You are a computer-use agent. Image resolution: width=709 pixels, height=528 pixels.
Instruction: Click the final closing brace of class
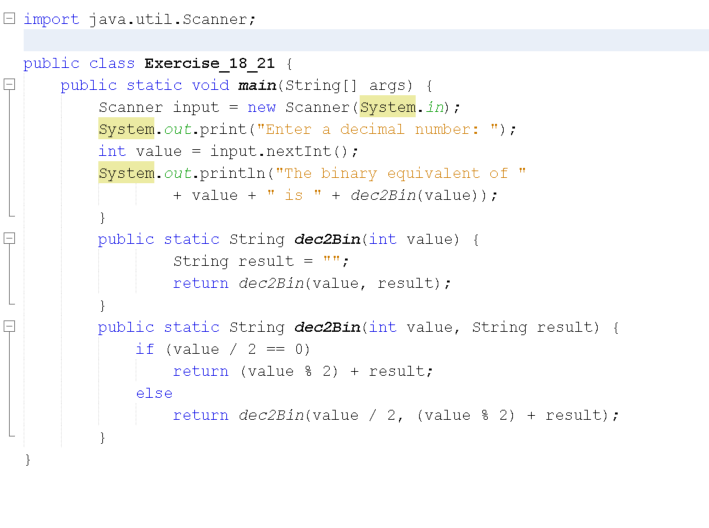click(x=28, y=459)
